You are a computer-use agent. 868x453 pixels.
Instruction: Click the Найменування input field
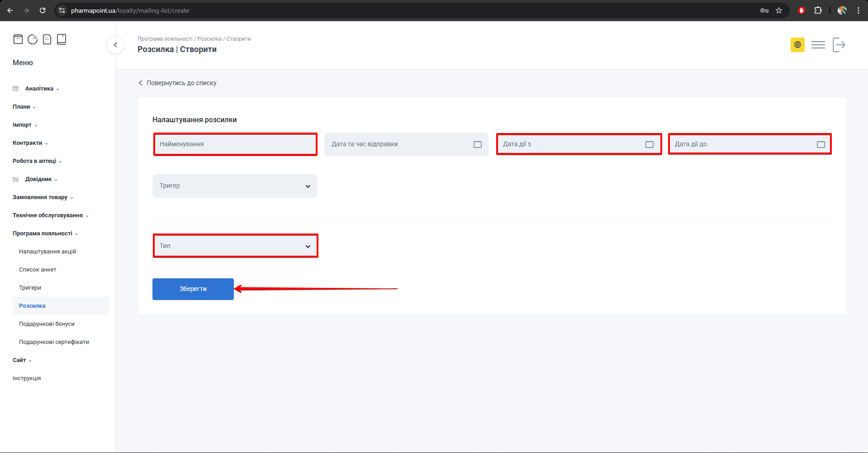coord(234,144)
